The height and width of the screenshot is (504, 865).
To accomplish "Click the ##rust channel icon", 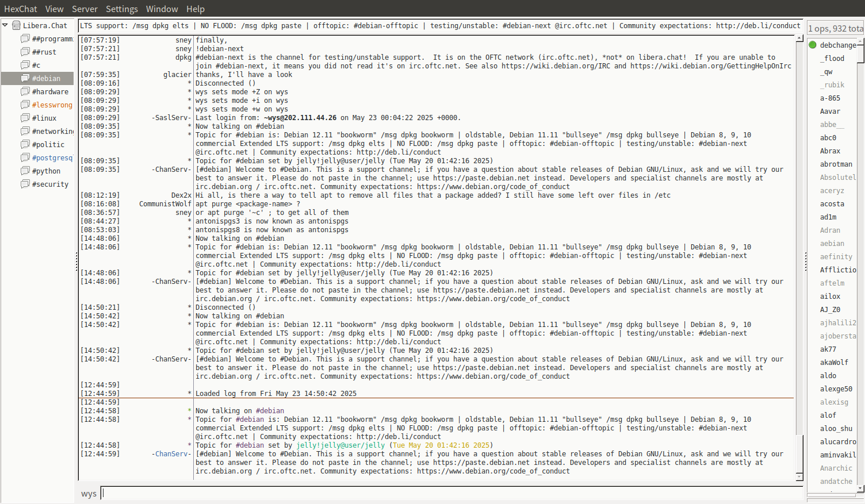I will (x=25, y=52).
